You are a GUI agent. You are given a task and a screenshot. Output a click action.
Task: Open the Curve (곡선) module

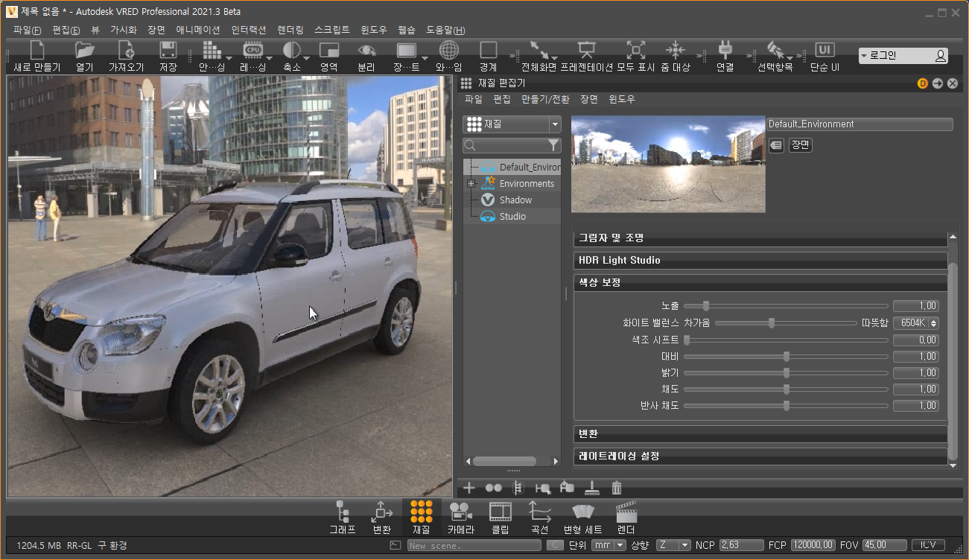tap(539, 518)
